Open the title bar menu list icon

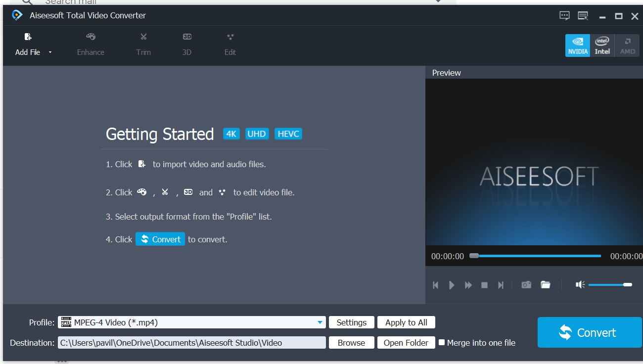583,15
